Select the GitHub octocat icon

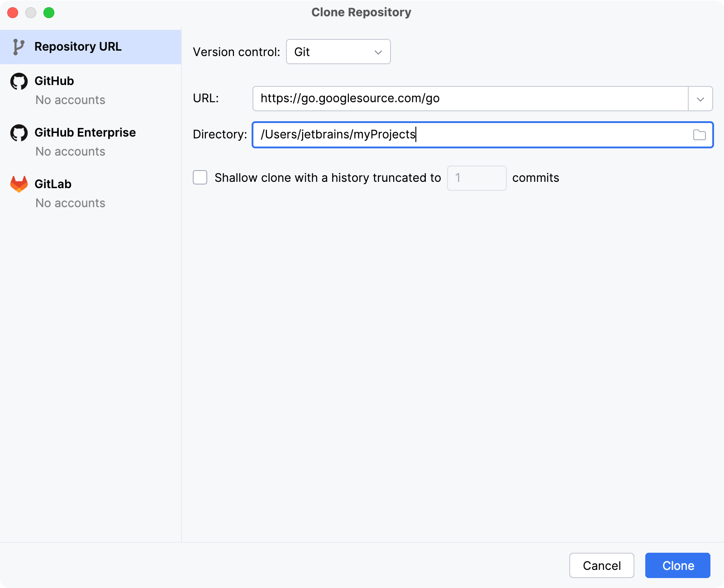pyautogui.click(x=19, y=81)
